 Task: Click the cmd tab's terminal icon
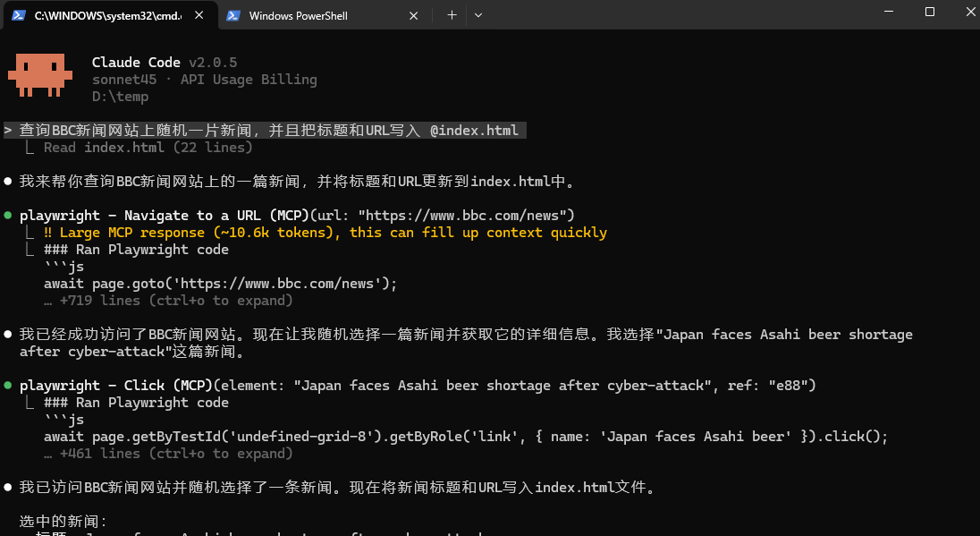18,15
